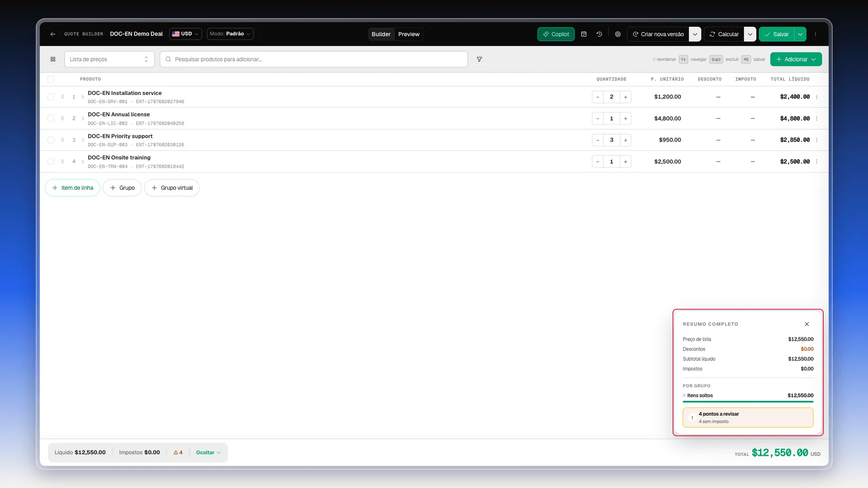The image size is (868, 488).
Task: Open quote settings gear icon
Action: point(618,34)
